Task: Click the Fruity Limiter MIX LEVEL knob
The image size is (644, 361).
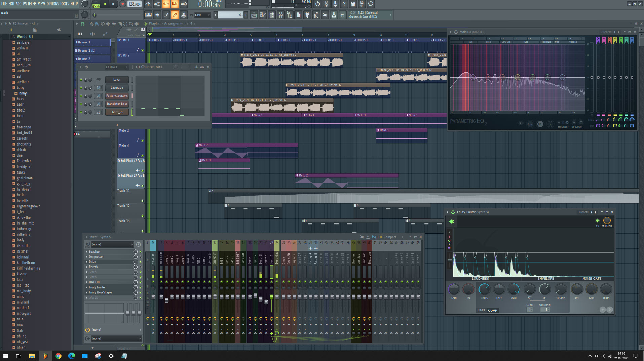Action: [607, 220]
